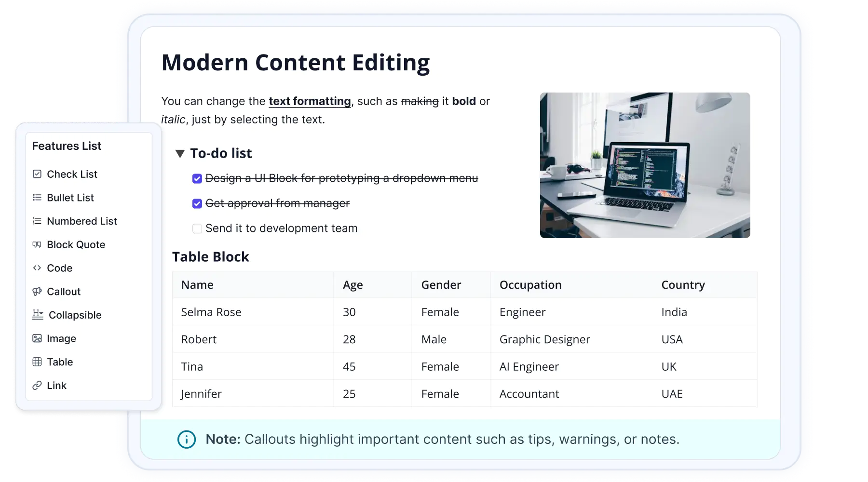Select Block Quote menu label

click(76, 245)
